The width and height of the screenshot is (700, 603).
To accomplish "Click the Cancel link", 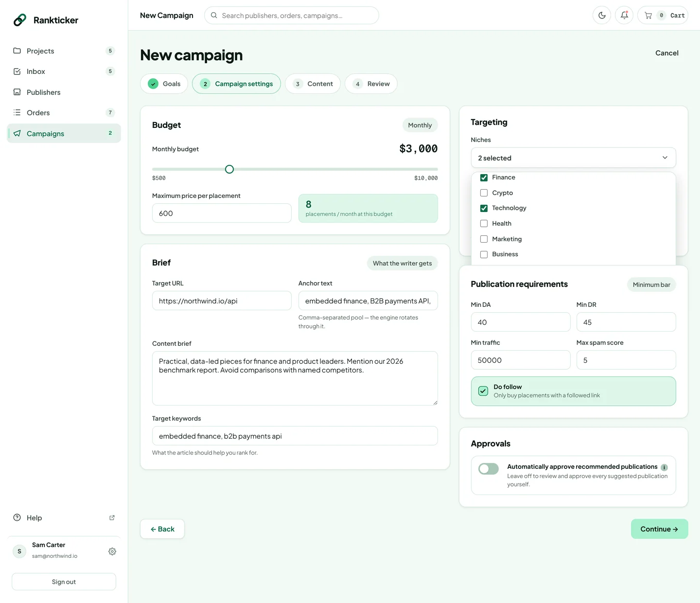I will tap(666, 53).
